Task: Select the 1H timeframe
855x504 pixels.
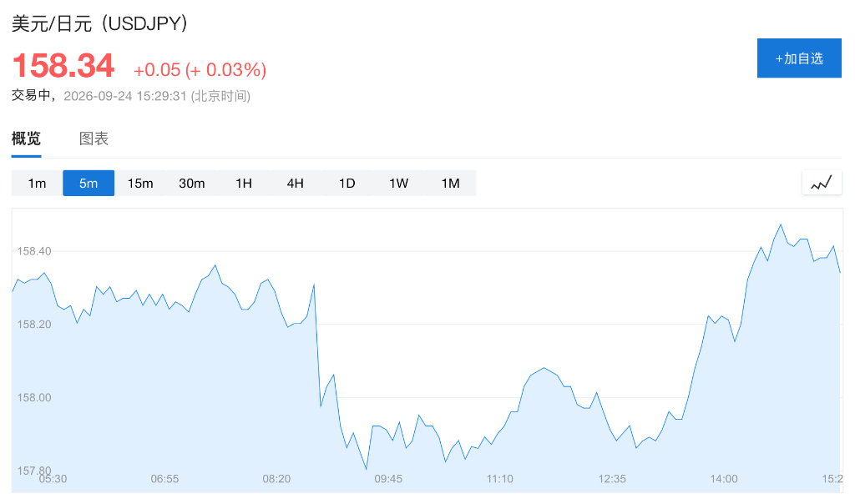Action: (x=244, y=183)
